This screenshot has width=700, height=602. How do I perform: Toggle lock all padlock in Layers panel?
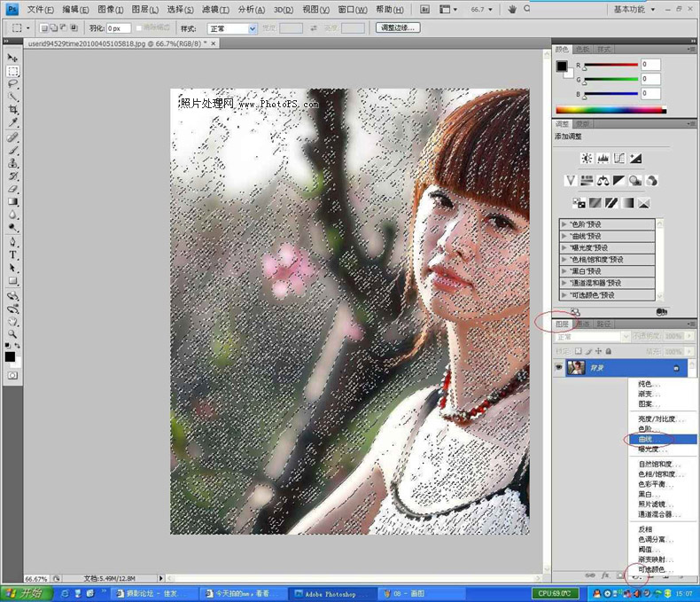(x=609, y=351)
